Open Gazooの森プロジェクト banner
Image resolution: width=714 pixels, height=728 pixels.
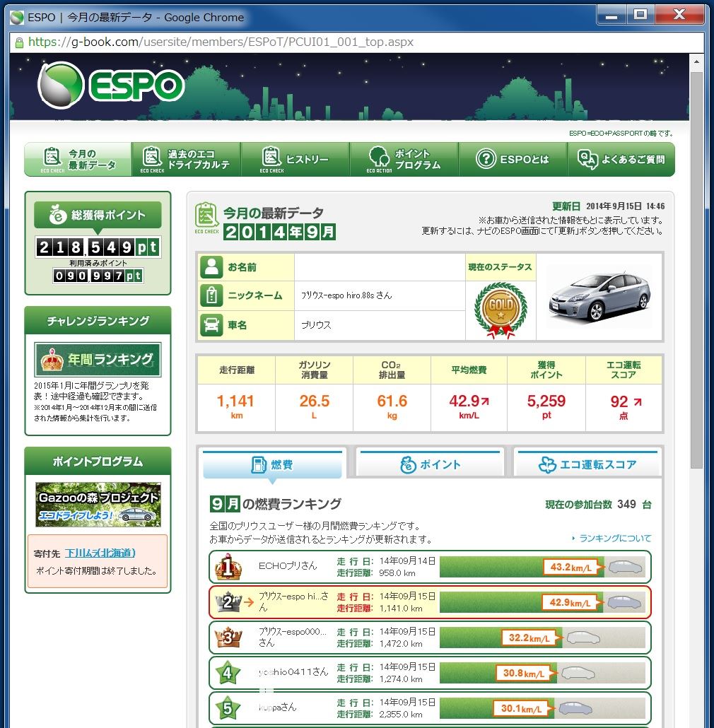(x=98, y=505)
